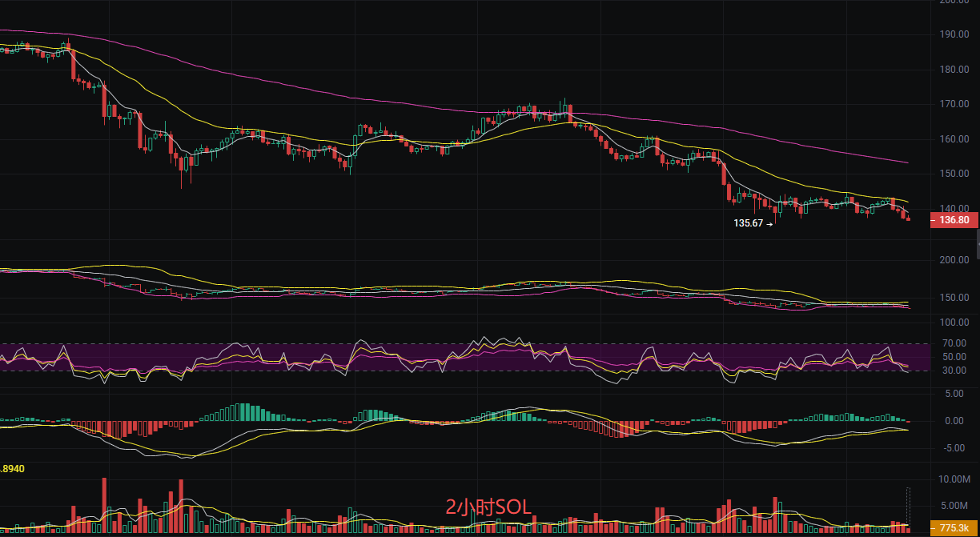Click the 170.00 price axis label
This screenshot has height=537, width=980.
point(954,105)
